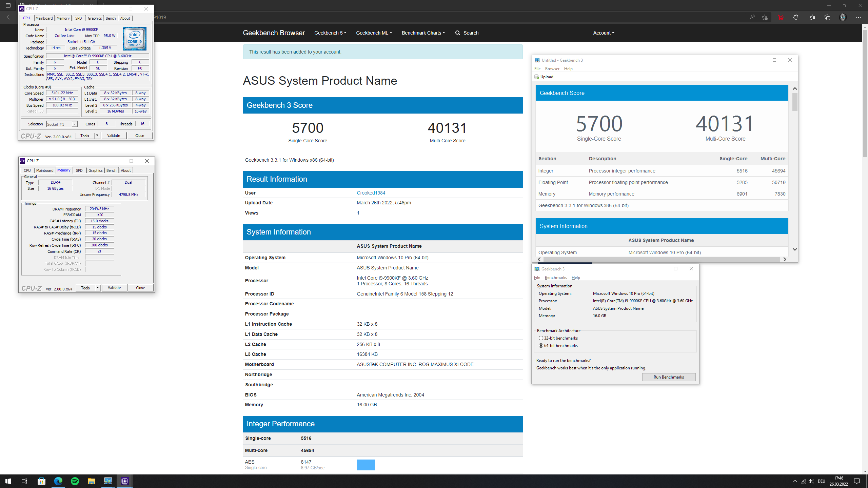Expand the Benchmark Charts dropdown
This screenshot has width=868, height=488.
click(x=423, y=33)
